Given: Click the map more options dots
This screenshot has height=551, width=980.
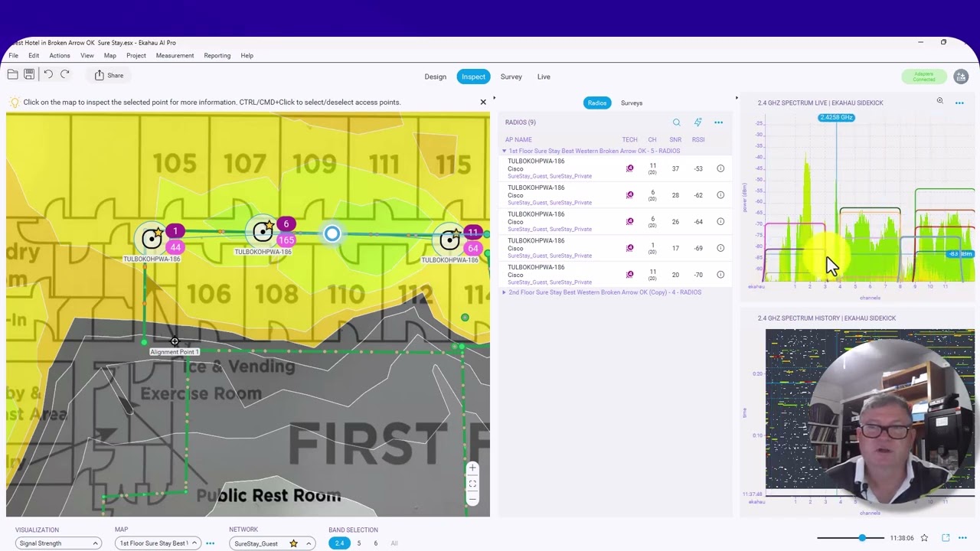Looking at the screenshot, I should click(210, 543).
